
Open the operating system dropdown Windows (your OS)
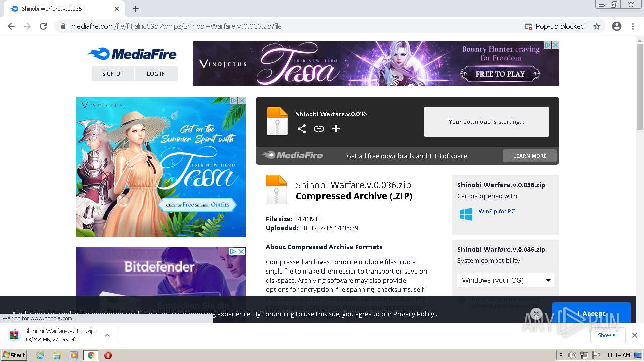(x=506, y=280)
